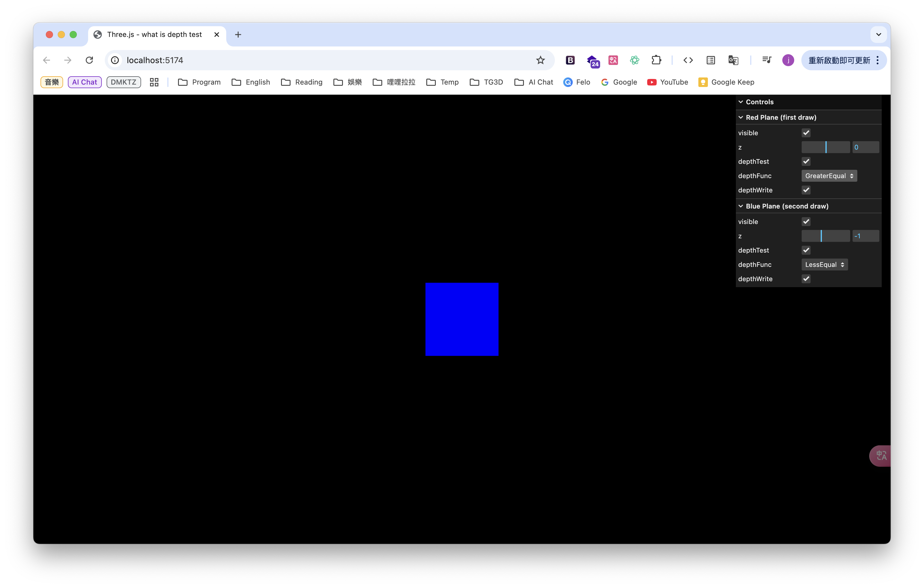Click the code brackets toolbar icon
924x588 pixels.
pyautogui.click(x=688, y=60)
